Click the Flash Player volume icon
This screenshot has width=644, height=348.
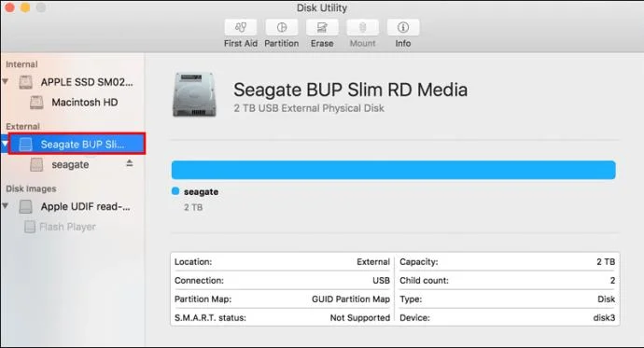[x=30, y=227]
